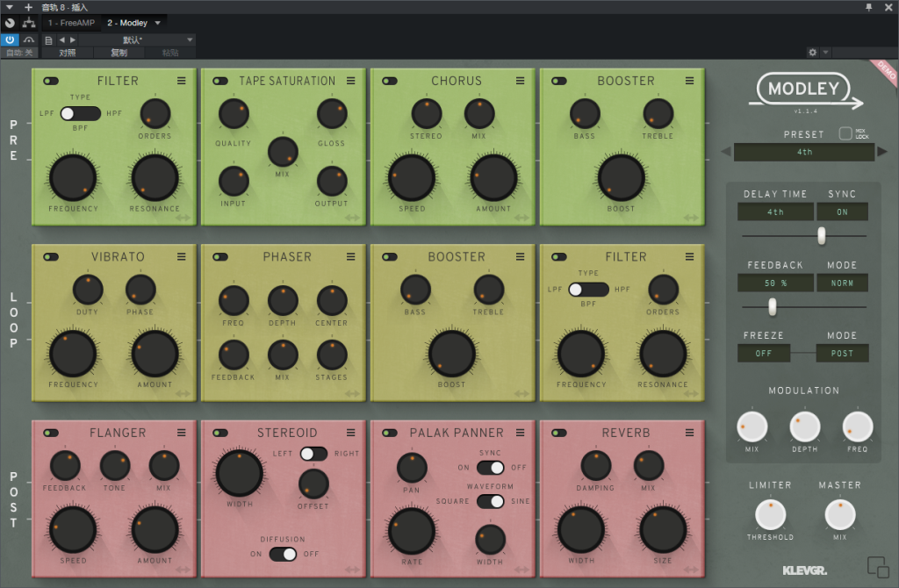Enable the Pre Booster power toggle
The image size is (899, 588).
559,81
